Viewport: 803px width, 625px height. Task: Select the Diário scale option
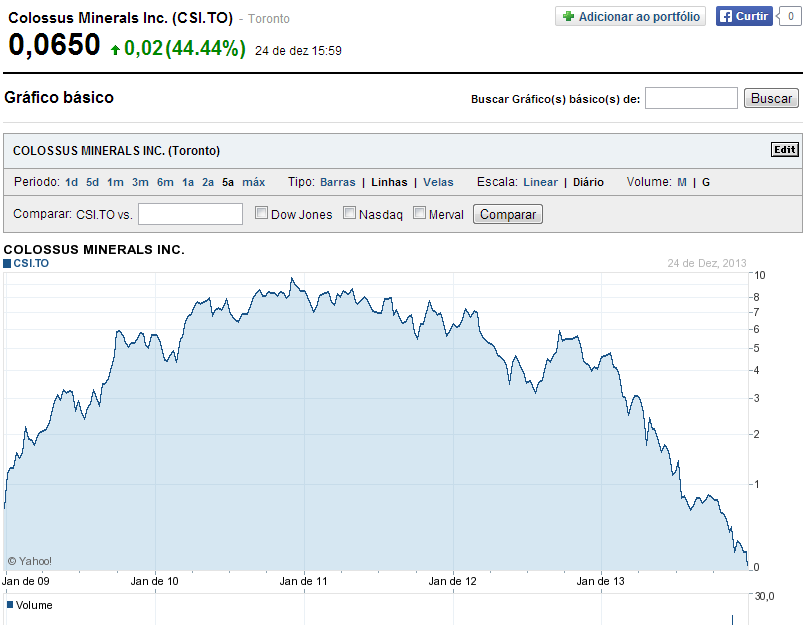[x=588, y=182]
